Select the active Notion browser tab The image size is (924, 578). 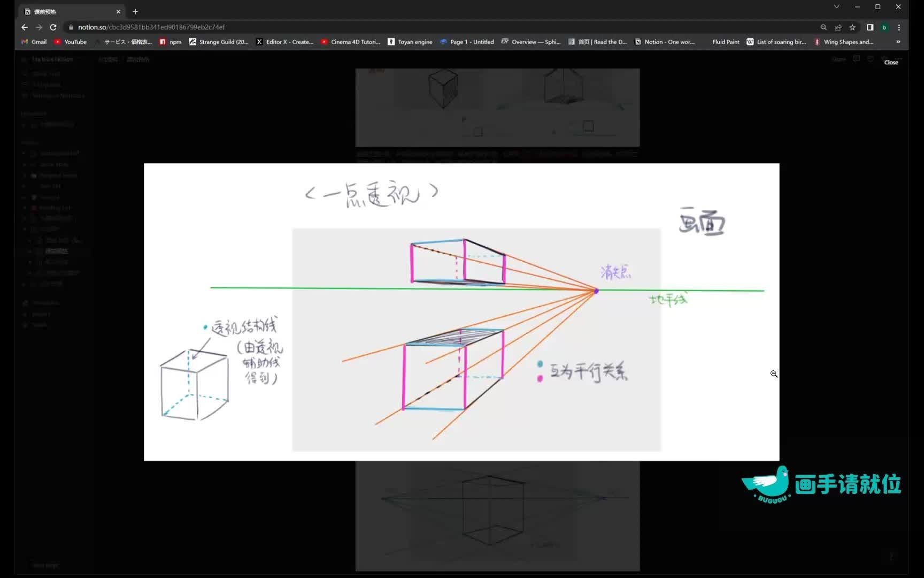pyautogui.click(x=72, y=11)
